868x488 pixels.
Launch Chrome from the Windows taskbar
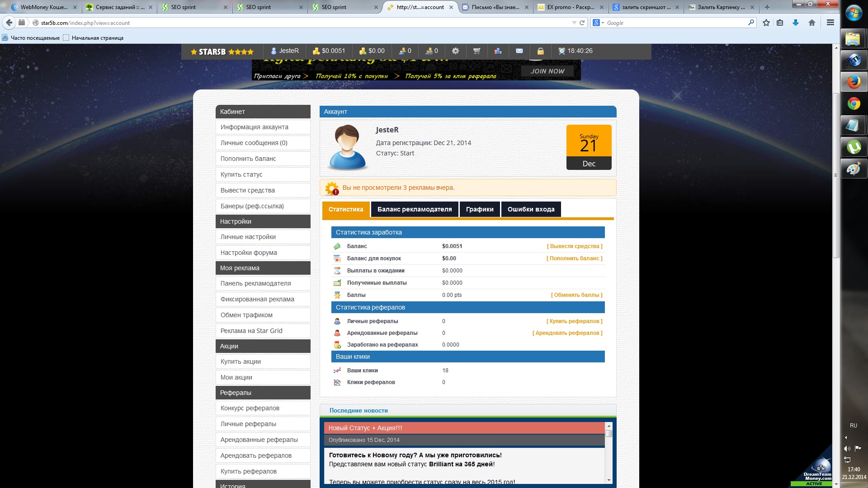pyautogui.click(x=853, y=104)
